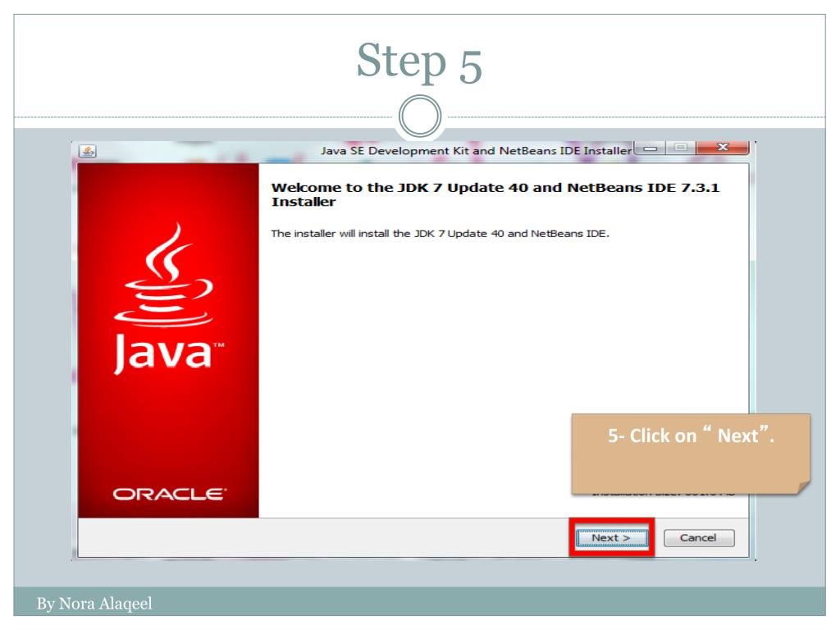
Task: Minimize the installer window
Action: (x=651, y=148)
